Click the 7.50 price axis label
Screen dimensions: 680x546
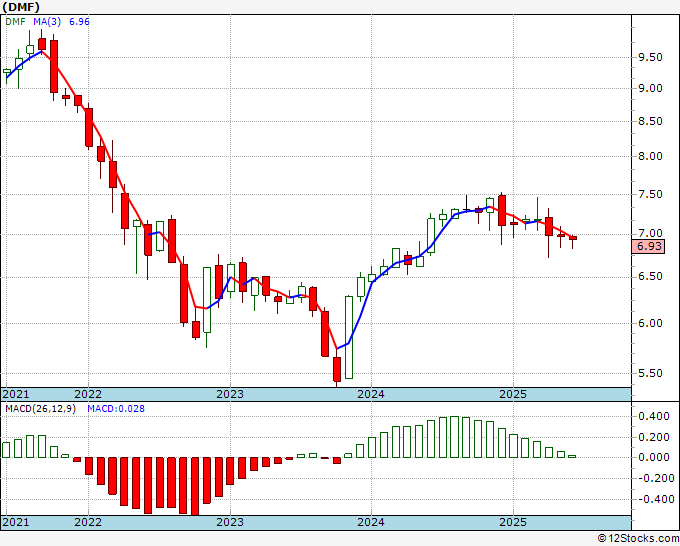[x=650, y=194]
